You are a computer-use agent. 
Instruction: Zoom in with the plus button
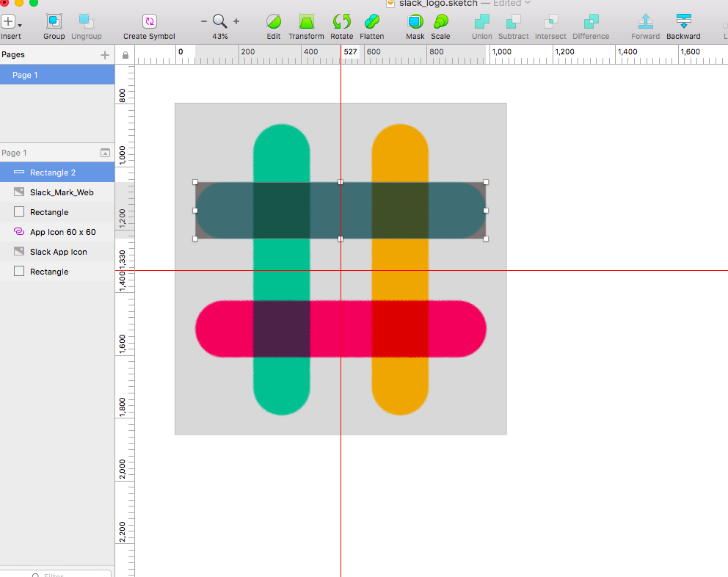[x=236, y=21]
